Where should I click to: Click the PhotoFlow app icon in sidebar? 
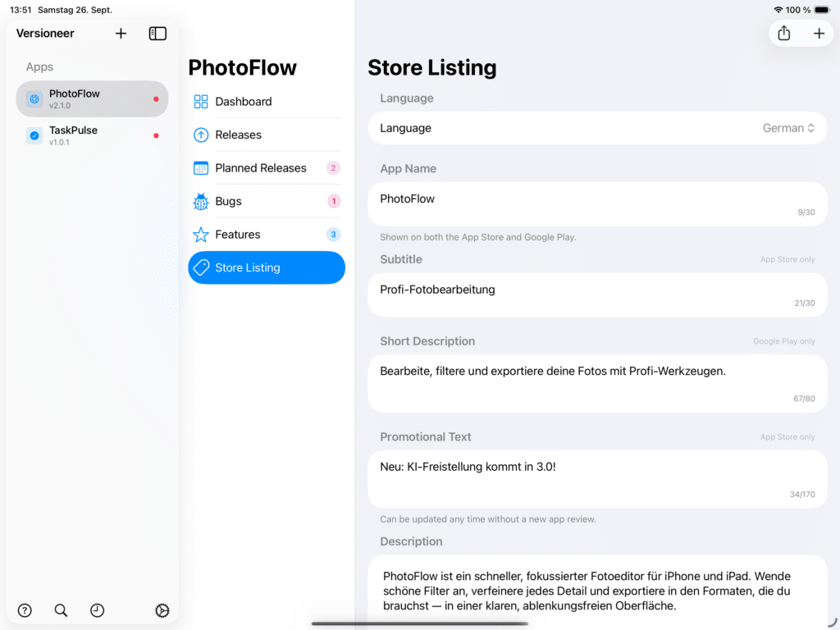[x=34, y=99]
